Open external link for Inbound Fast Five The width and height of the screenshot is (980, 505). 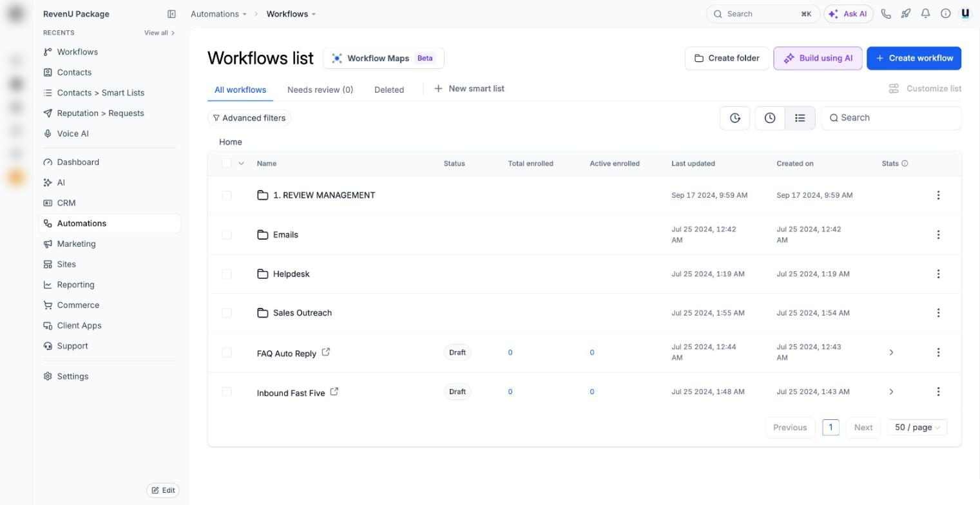click(334, 392)
